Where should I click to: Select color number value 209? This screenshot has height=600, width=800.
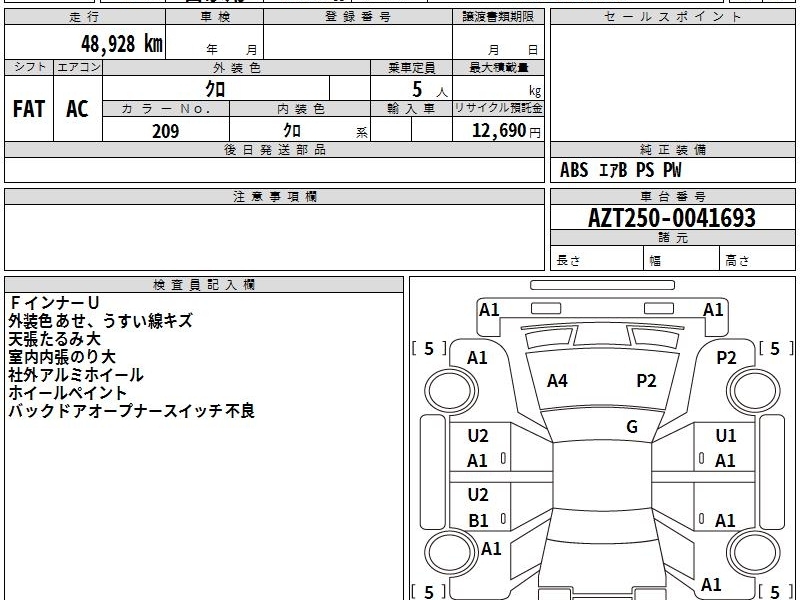(x=166, y=131)
